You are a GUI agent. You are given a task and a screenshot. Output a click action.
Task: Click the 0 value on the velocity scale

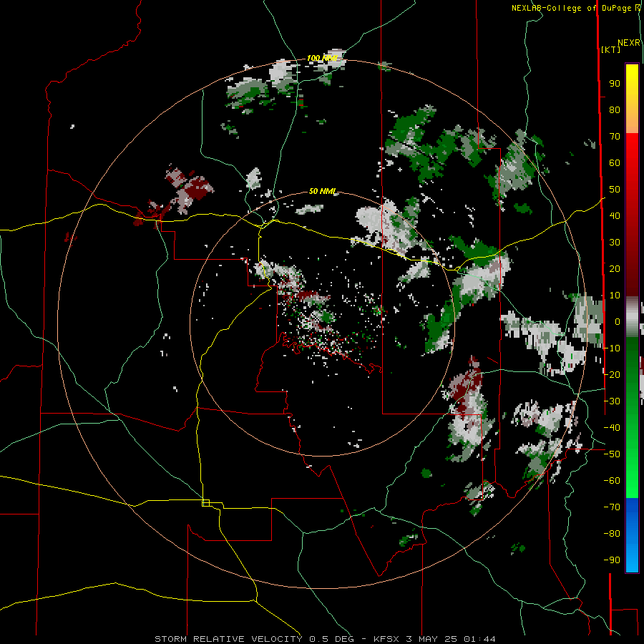click(618, 322)
